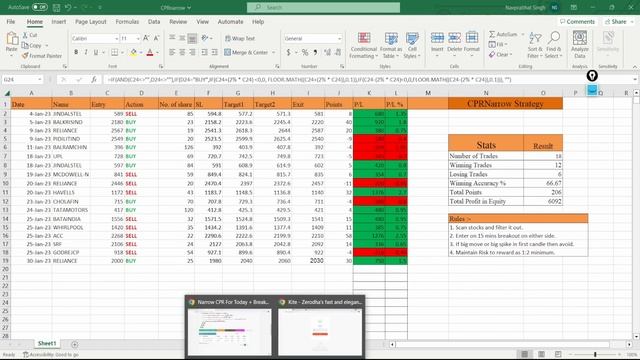Switch to Page Break Preview in status bar

pyautogui.click(x=558, y=354)
